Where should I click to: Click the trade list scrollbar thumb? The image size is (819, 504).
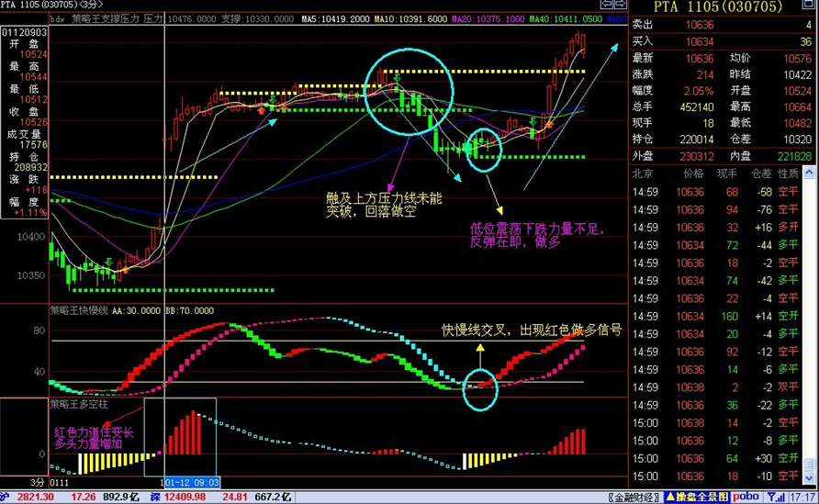click(809, 464)
